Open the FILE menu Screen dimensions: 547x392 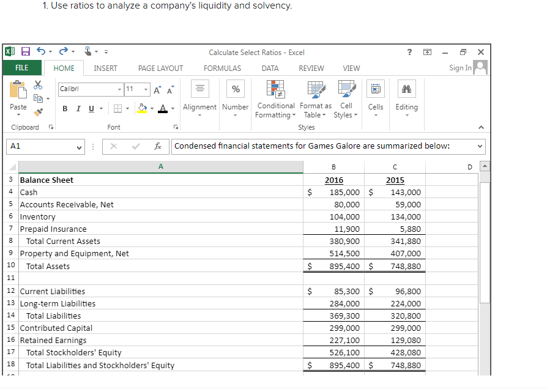[x=22, y=68]
